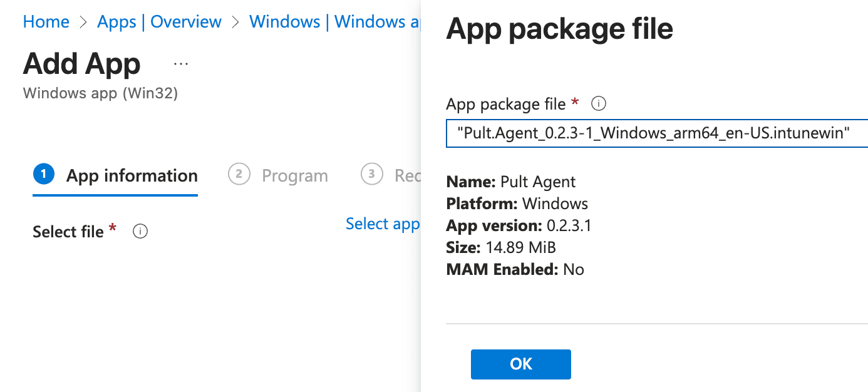Click App version: 0.2.3.1 text

point(519,225)
